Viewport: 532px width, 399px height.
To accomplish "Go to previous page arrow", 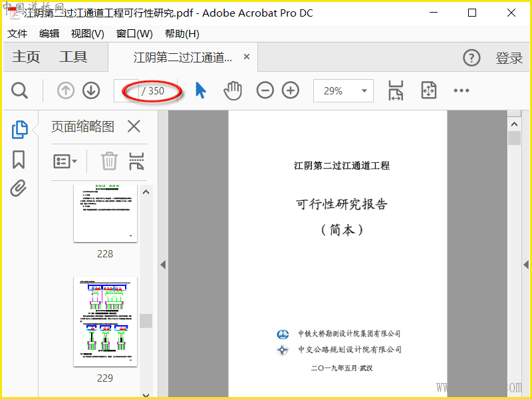I will [65, 90].
